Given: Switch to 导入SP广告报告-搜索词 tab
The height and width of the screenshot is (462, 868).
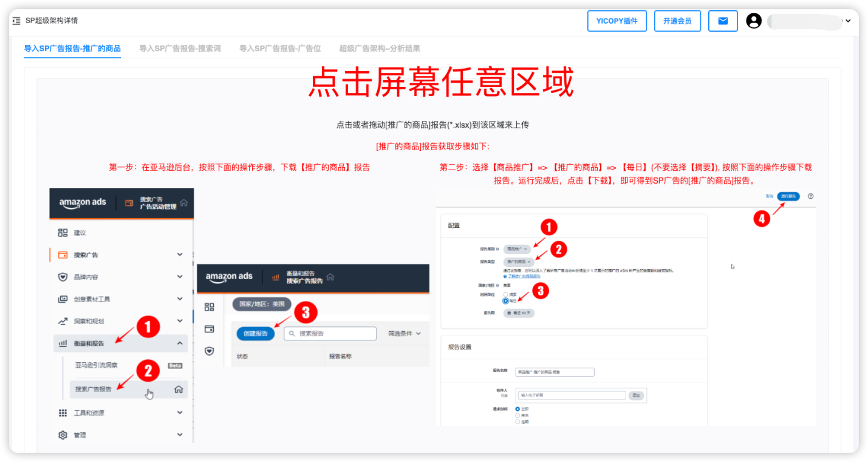Looking at the screenshot, I should pos(180,49).
